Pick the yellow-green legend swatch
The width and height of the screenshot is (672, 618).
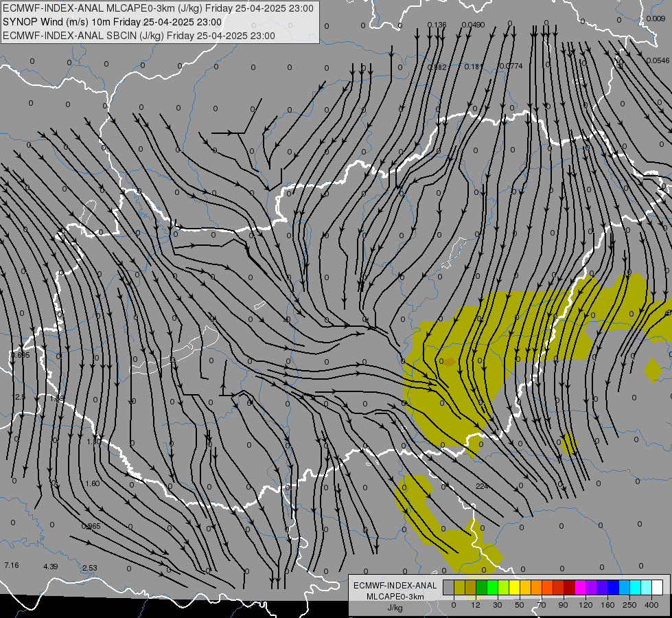pos(504,587)
